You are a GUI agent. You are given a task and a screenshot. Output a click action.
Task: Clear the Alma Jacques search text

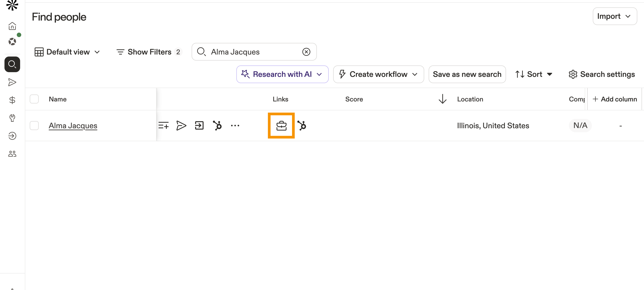click(306, 52)
